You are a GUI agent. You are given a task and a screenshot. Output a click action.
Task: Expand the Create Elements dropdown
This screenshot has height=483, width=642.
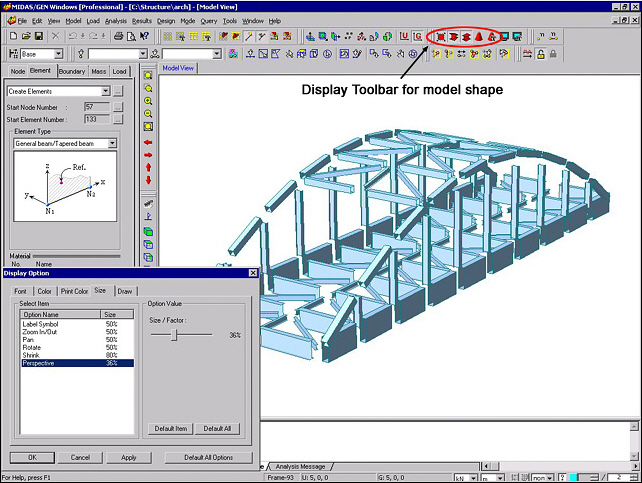click(106, 91)
